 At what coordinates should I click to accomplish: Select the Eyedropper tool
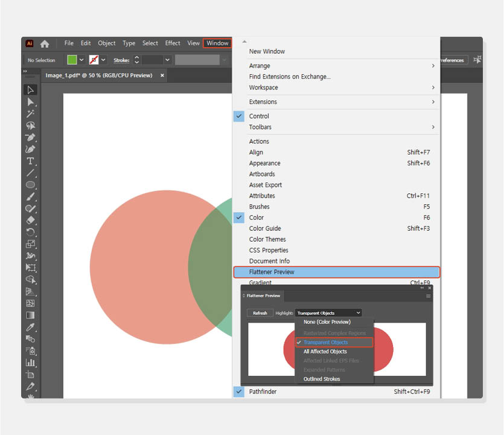point(31,327)
